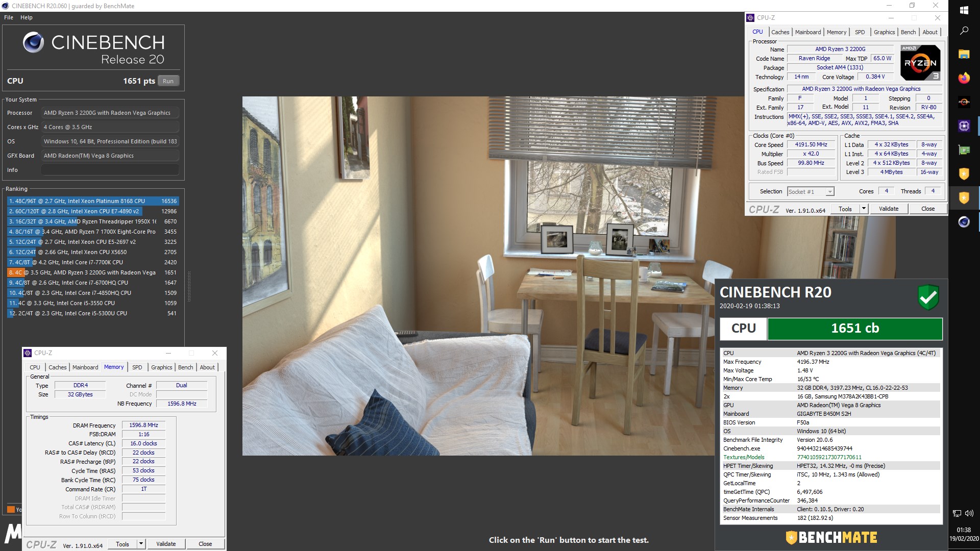The image size is (980, 551).
Task: Select ranking row Intel Core i5-5300U
Action: 92,313
